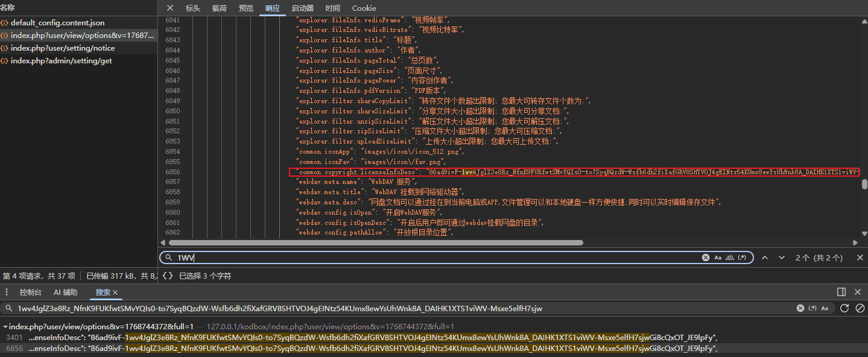
Task: Select the default_config.content.json request
Action: point(57,23)
